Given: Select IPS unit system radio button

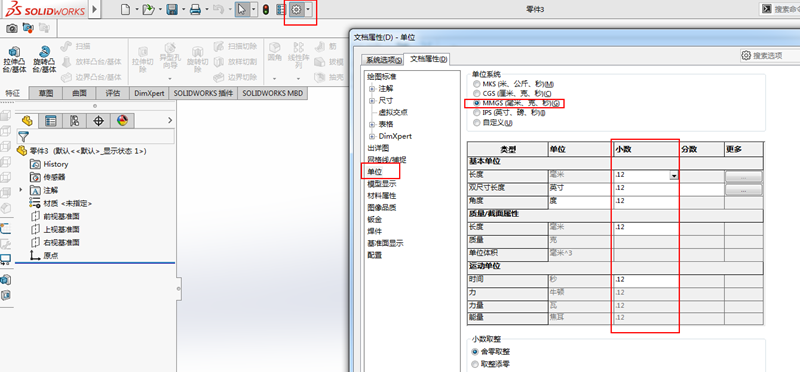Looking at the screenshot, I should tap(477, 113).
